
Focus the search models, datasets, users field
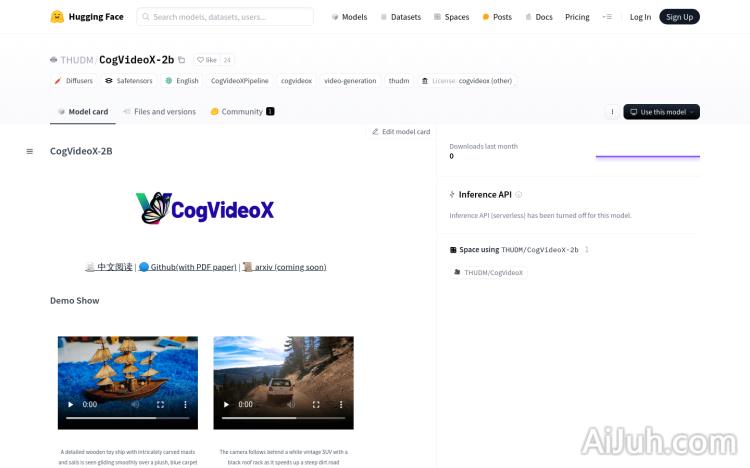tap(225, 17)
